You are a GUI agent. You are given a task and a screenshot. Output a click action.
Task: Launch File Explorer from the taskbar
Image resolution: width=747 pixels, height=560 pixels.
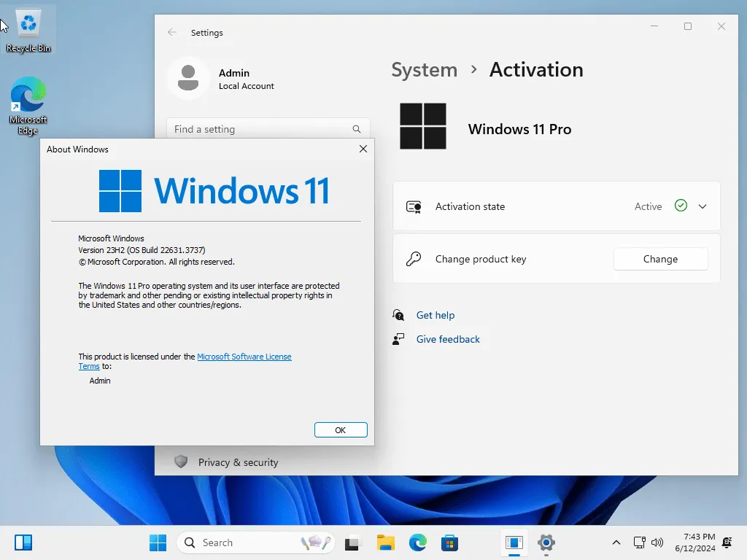click(385, 542)
